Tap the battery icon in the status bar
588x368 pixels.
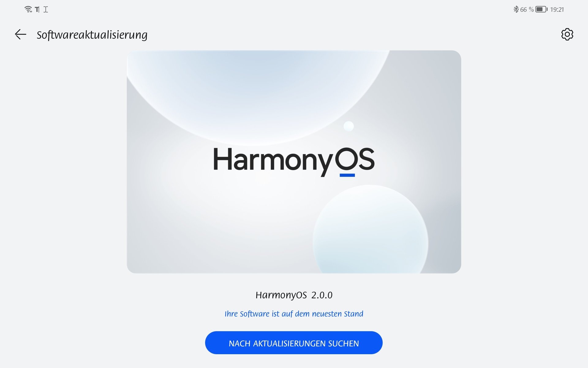pos(541,10)
